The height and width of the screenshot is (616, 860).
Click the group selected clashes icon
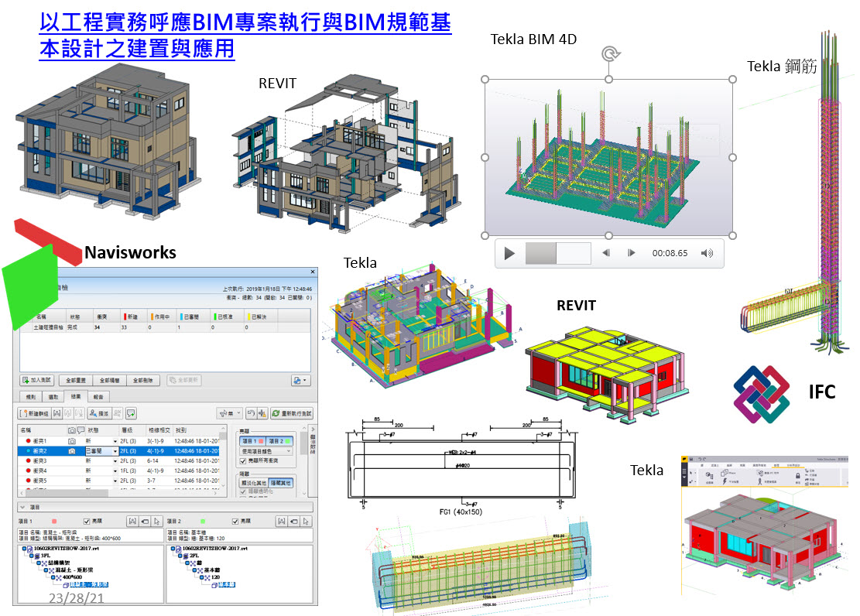coord(57,413)
